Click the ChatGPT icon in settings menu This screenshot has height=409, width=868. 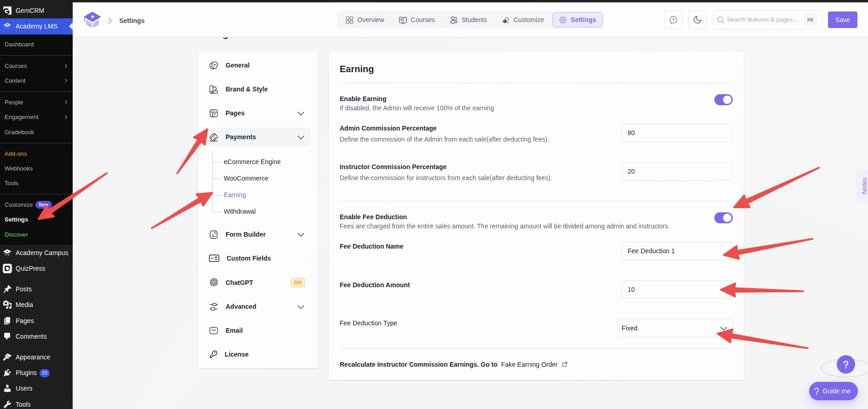point(214,283)
